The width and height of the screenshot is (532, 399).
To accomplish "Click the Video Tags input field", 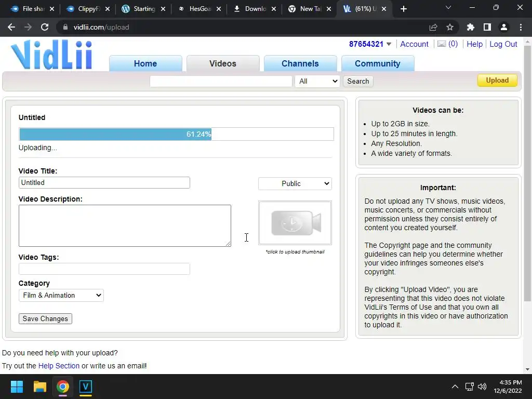I will coord(104,269).
